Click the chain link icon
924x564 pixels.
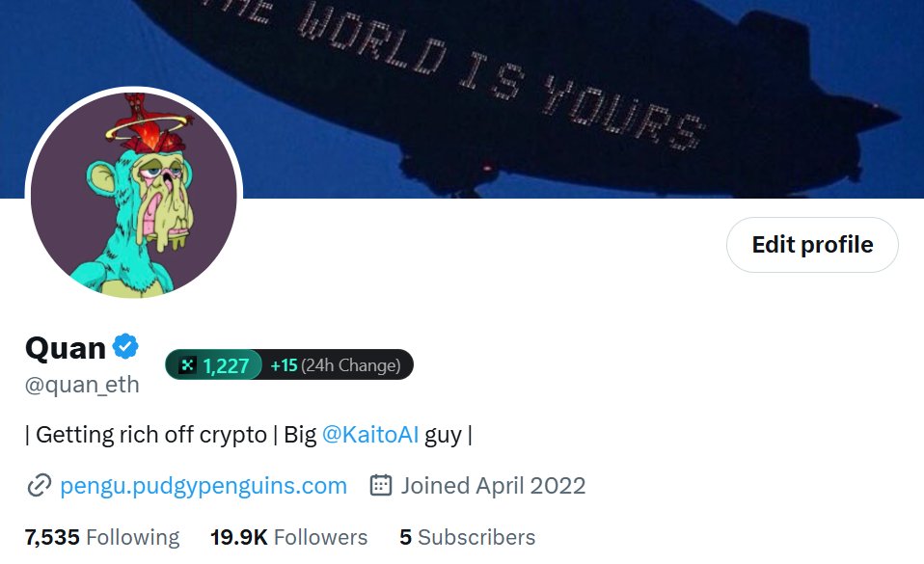(x=39, y=486)
